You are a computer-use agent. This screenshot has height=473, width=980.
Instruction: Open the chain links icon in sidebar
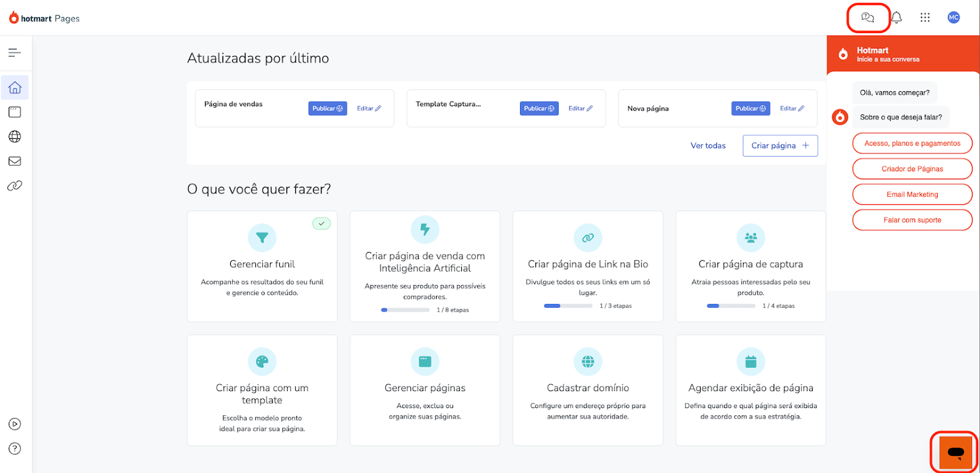tap(15, 185)
